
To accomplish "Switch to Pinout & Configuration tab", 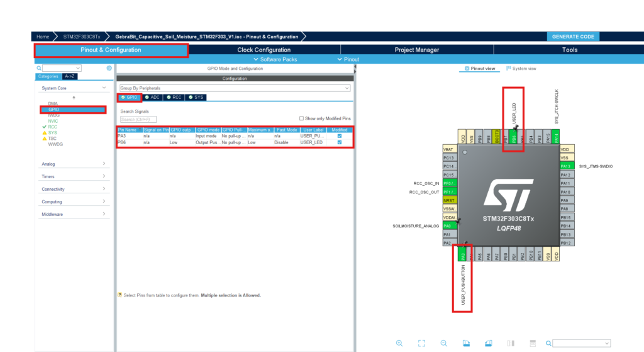I will tap(111, 50).
